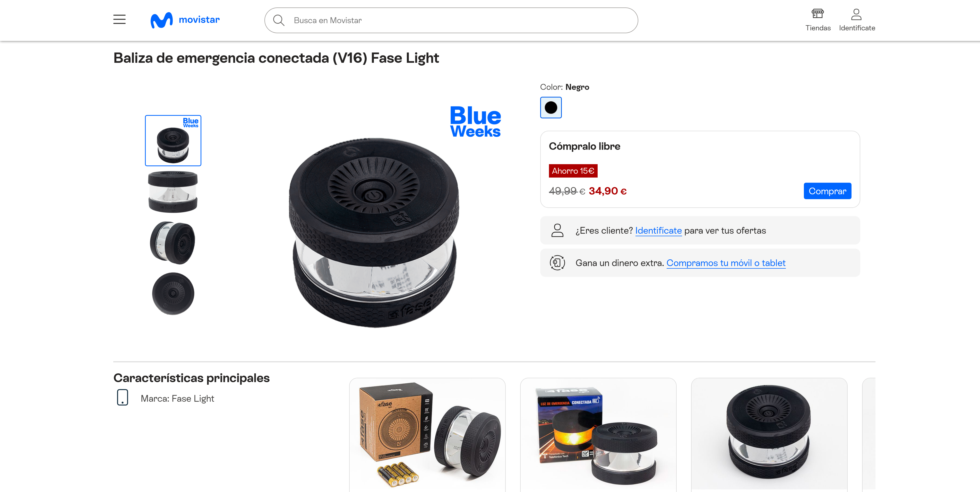The width and height of the screenshot is (980, 492).
Task: Click the Movistar logo
Action: click(x=185, y=20)
